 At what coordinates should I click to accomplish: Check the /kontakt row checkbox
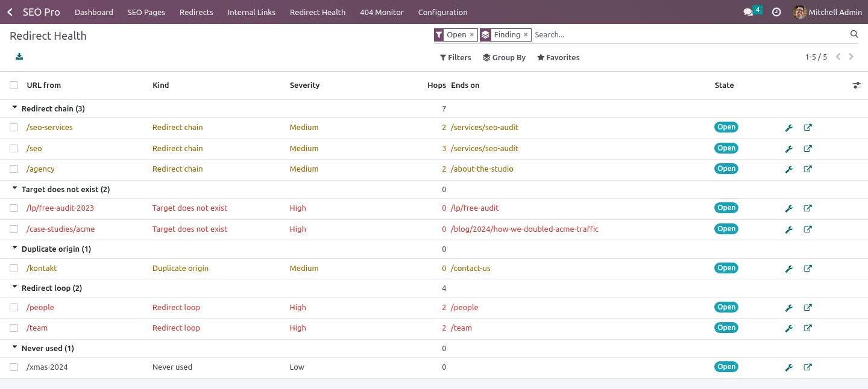pyautogui.click(x=14, y=269)
